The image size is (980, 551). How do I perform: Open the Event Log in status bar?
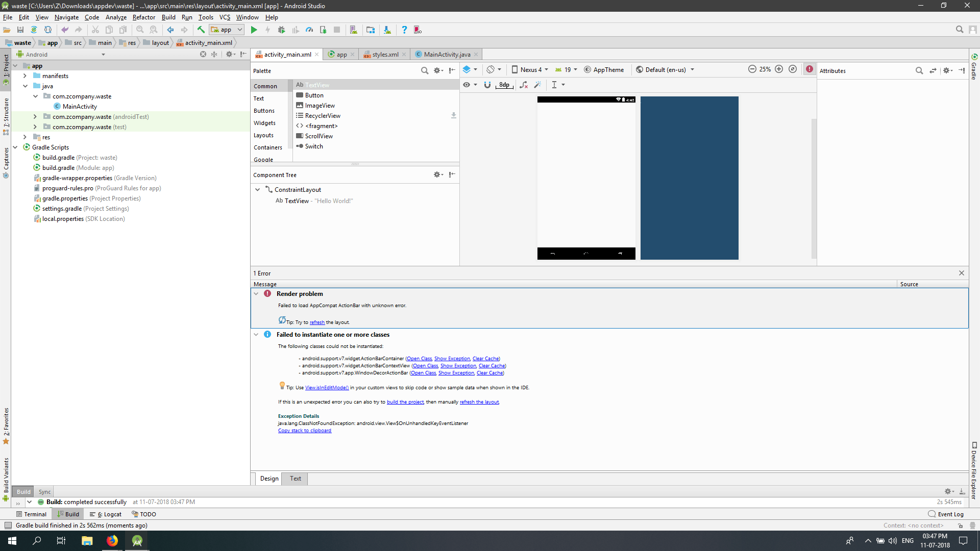click(946, 514)
